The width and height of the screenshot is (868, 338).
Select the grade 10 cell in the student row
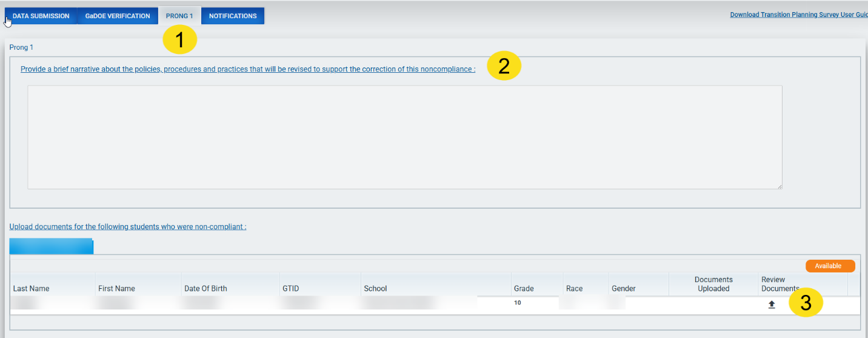click(x=518, y=302)
